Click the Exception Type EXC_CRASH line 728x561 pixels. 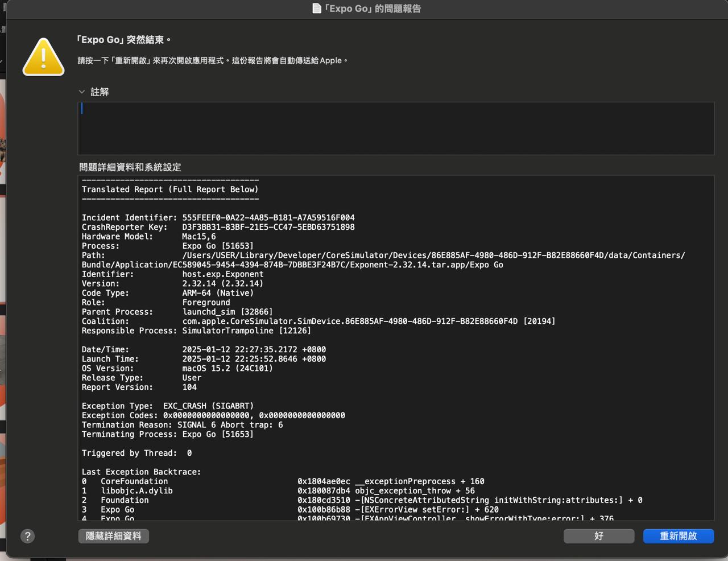tap(168, 406)
